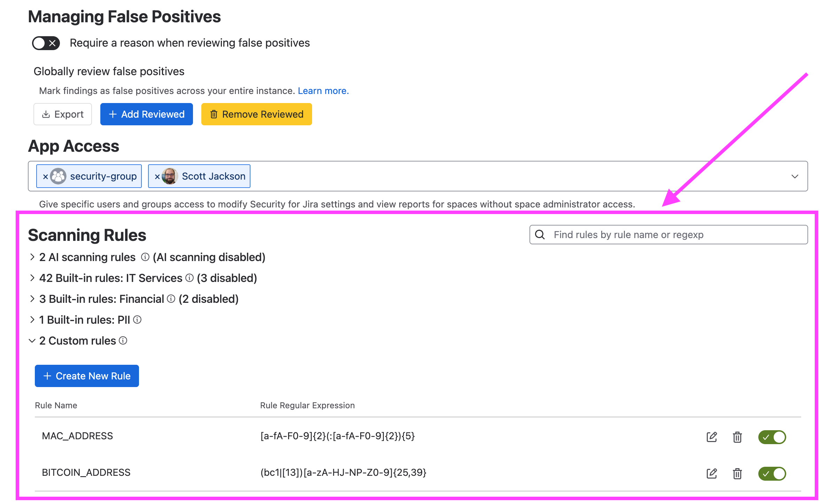The height and width of the screenshot is (504, 836).
Task: Toggle require reason for false positives
Action: 46,43
